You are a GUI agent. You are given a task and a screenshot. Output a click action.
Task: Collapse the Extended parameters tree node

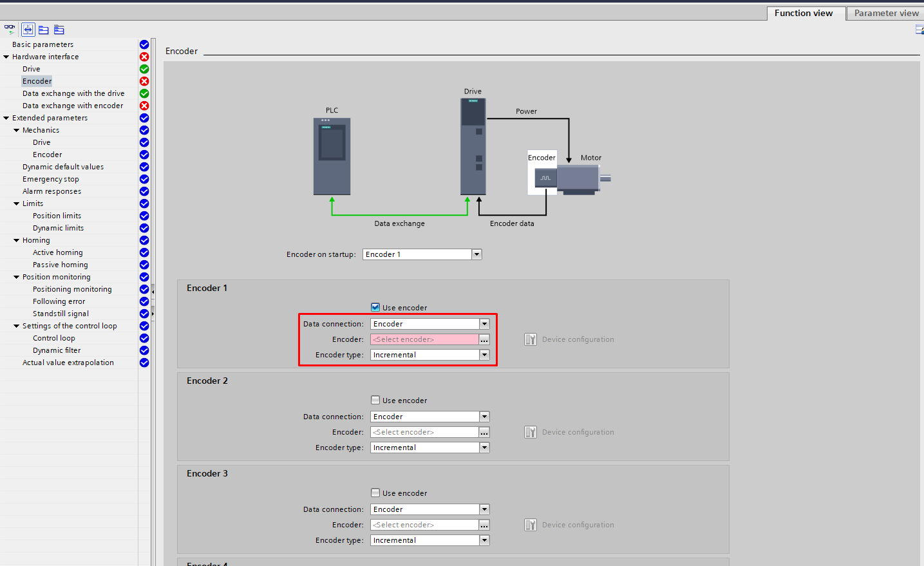(x=6, y=118)
